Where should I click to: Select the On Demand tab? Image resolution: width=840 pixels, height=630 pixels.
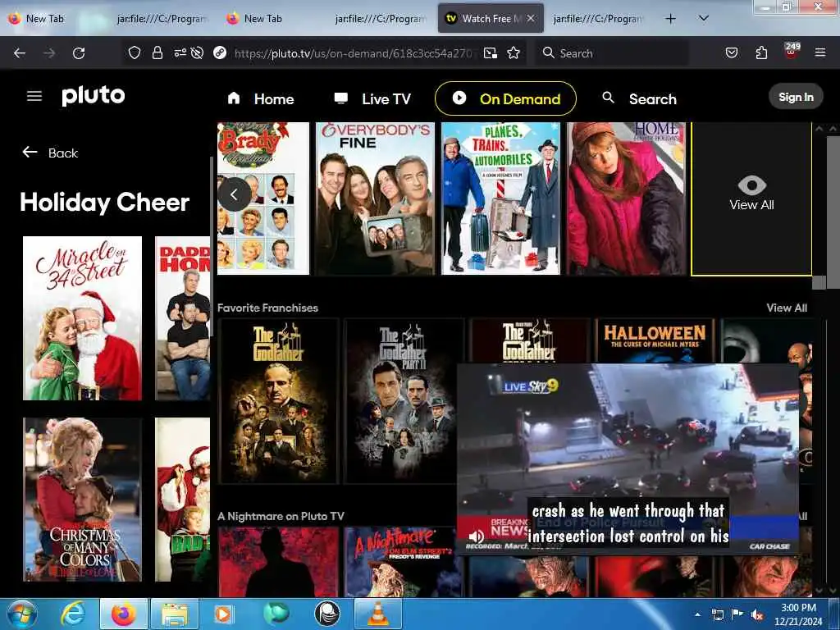[505, 98]
